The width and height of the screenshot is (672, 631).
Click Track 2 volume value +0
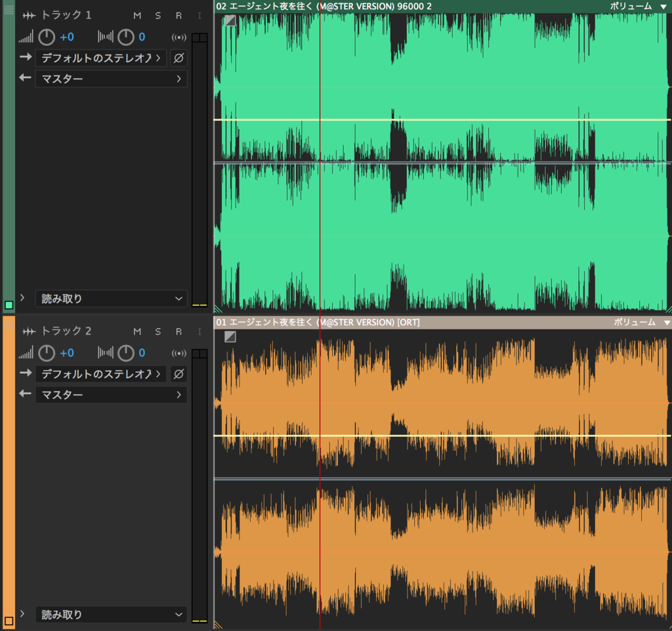click(x=67, y=353)
